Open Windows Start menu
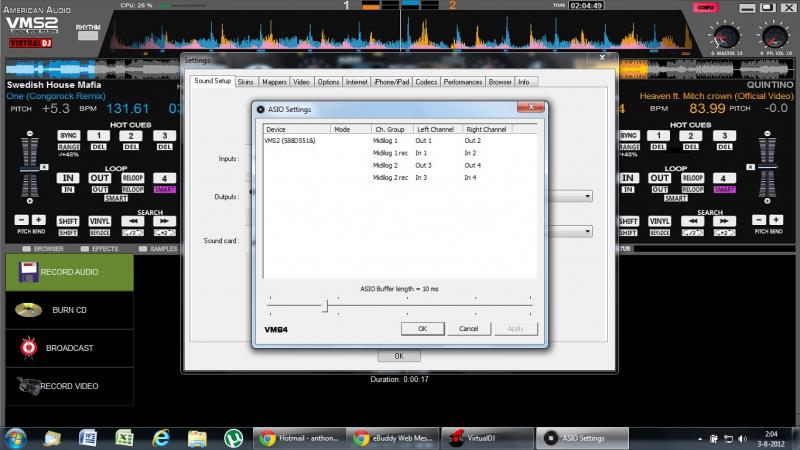The width and height of the screenshot is (800, 450). click(x=15, y=438)
